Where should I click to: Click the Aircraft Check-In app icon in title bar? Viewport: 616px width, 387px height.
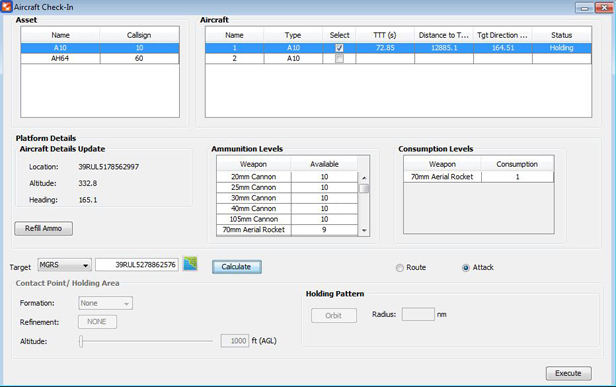(7, 7)
